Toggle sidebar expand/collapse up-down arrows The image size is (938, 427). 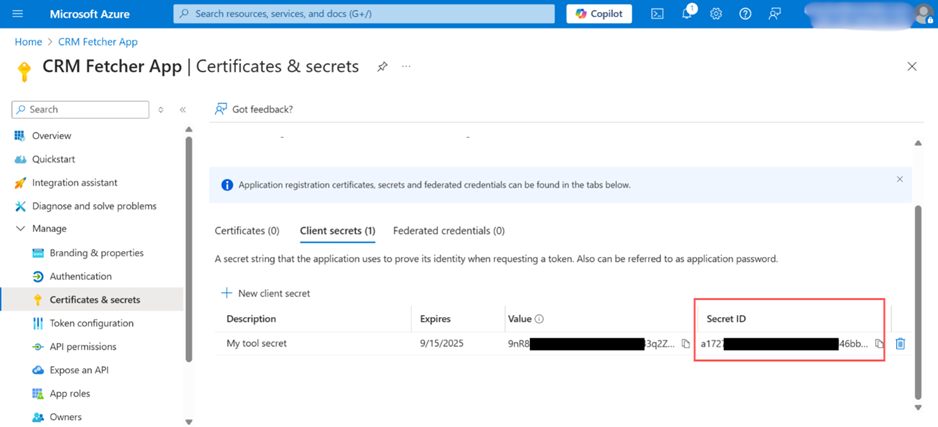click(x=160, y=109)
